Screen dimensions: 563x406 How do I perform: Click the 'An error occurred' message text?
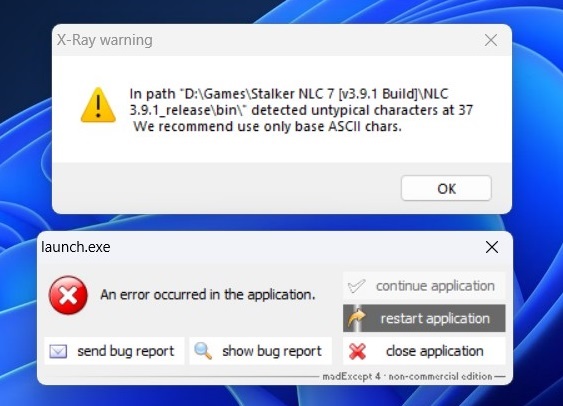pos(208,295)
